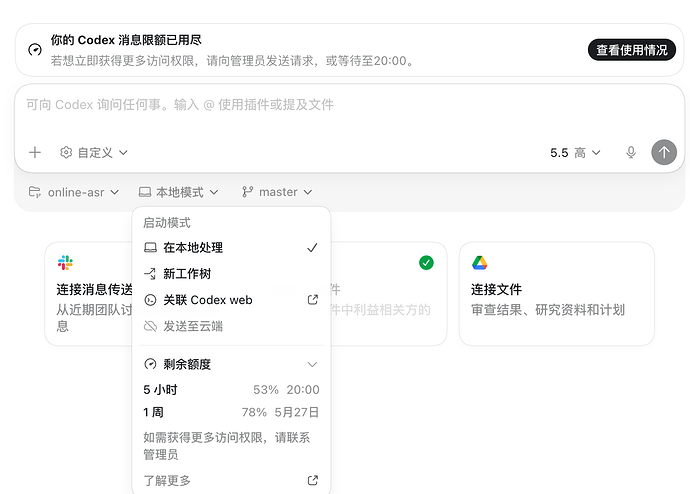
Task: Click the 53% remaining value
Action: coord(266,390)
